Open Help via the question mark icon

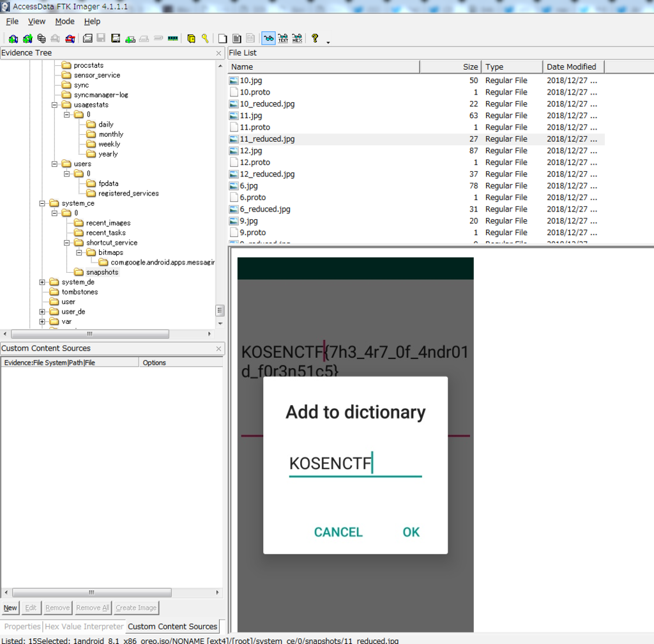click(x=316, y=38)
